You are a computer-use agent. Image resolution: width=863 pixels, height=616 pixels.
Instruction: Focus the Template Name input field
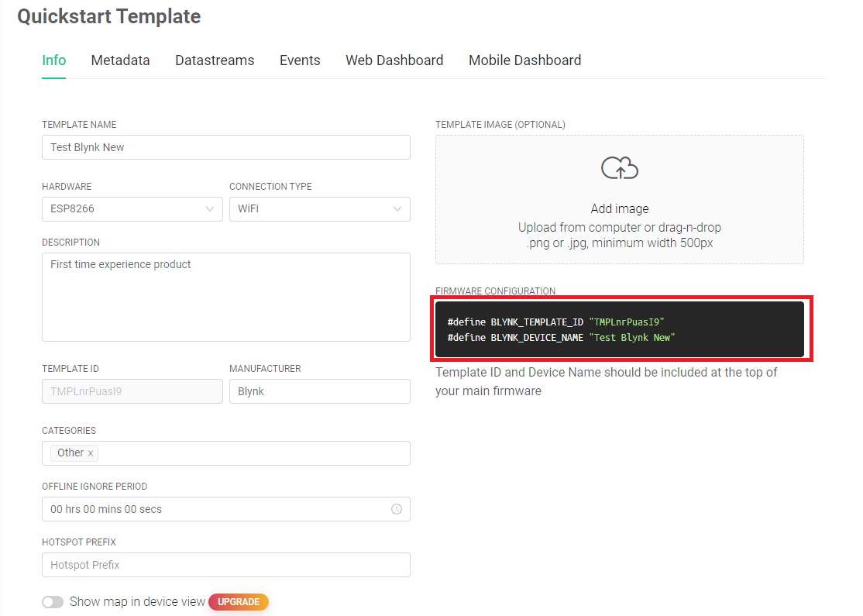click(x=226, y=147)
